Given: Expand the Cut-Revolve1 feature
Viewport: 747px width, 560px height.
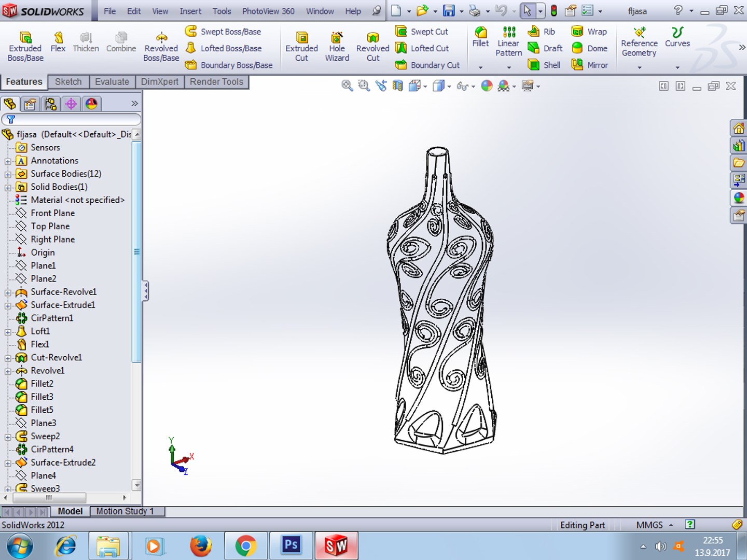Looking at the screenshot, I should [x=7, y=358].
